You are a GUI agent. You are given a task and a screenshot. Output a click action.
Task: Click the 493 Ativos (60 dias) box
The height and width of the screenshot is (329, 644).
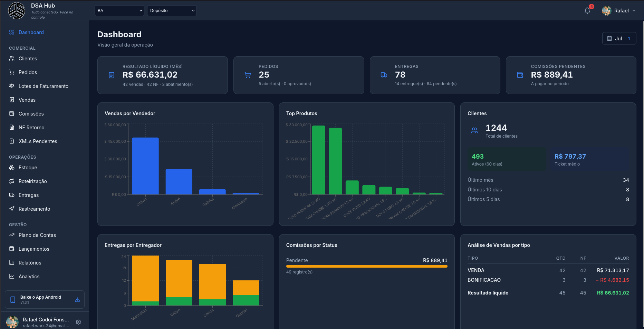(507, 159)
